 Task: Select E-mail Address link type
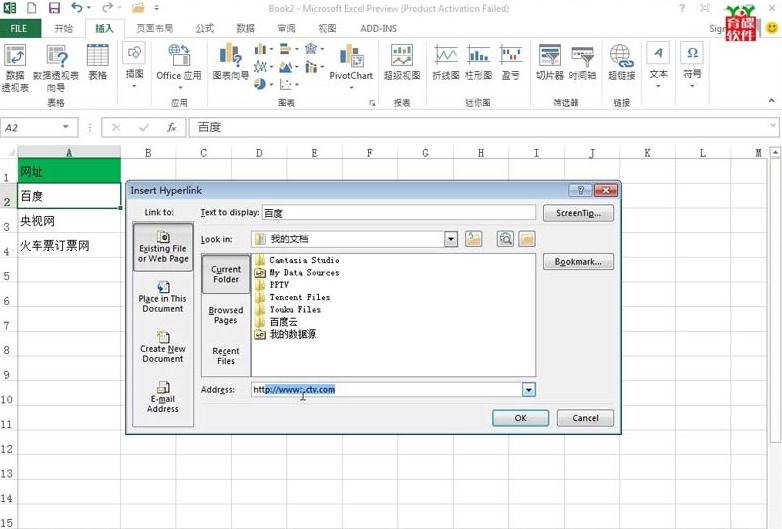pyautogui.click(x=163, y=397)
